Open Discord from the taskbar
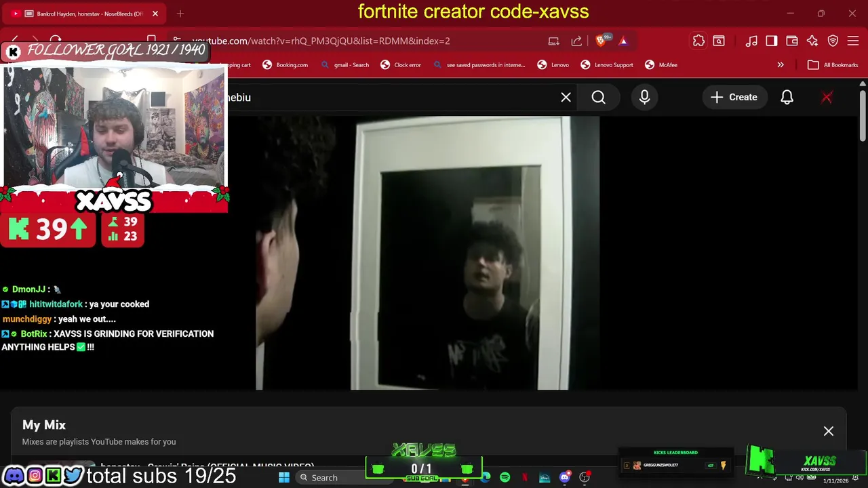 [564, 477]
